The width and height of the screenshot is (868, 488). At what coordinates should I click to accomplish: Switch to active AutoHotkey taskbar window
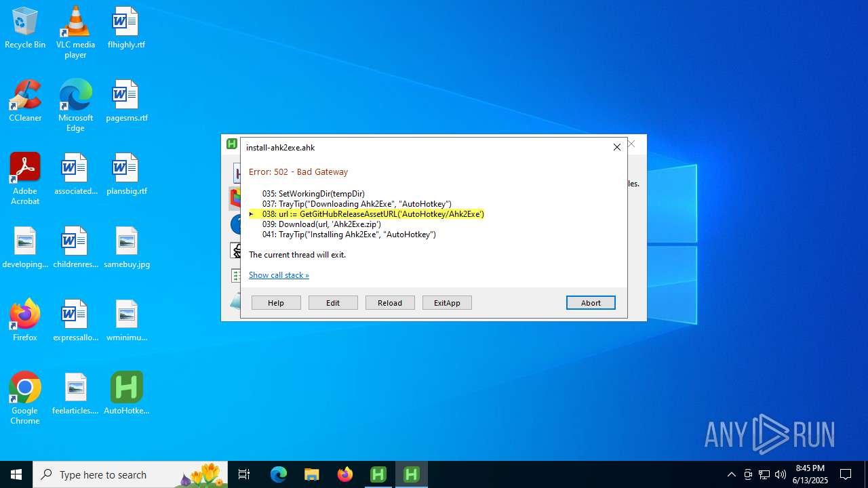pyautogui.click(x=412, y=474)
